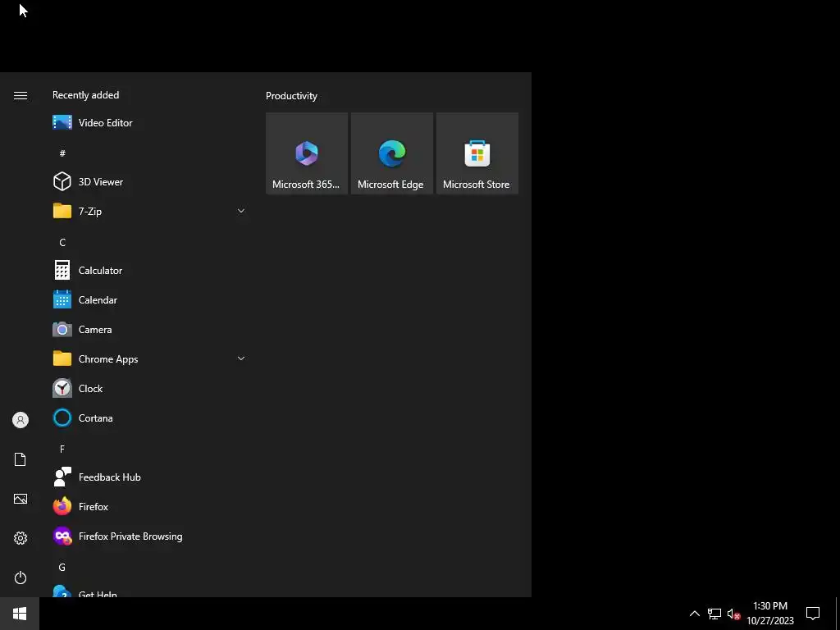The image size is (840, 630).
Task: Expand the Chrome Apps folder chevron
Action: [x=241, y=358]
